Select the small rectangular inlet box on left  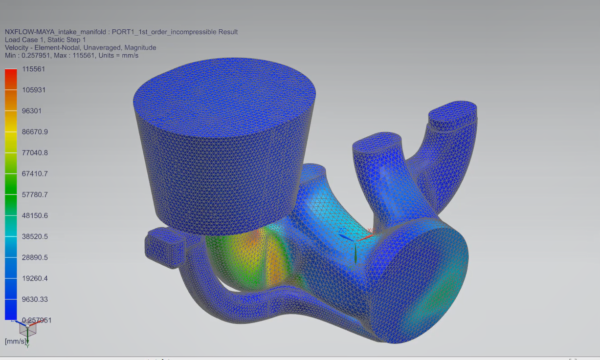pyautogui.click(x=165, y=247)
